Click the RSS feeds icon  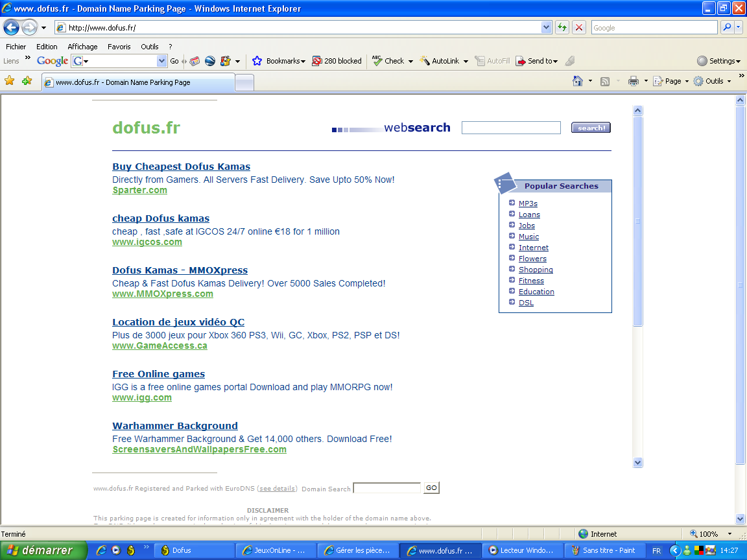point(605,82)
